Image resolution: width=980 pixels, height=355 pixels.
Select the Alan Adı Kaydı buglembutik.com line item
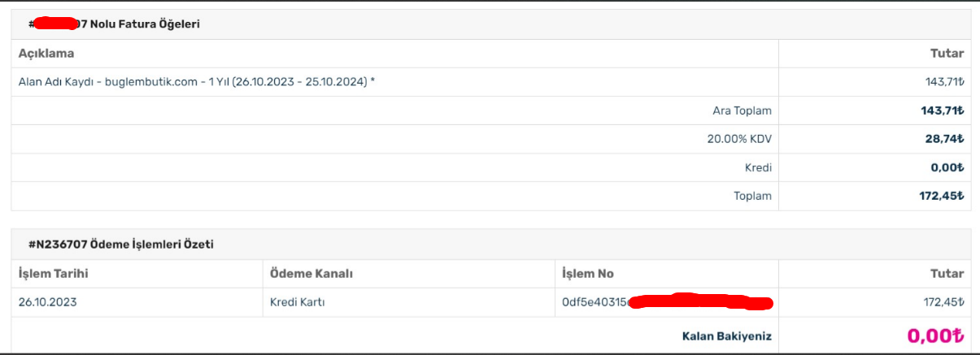click(197, 82)
